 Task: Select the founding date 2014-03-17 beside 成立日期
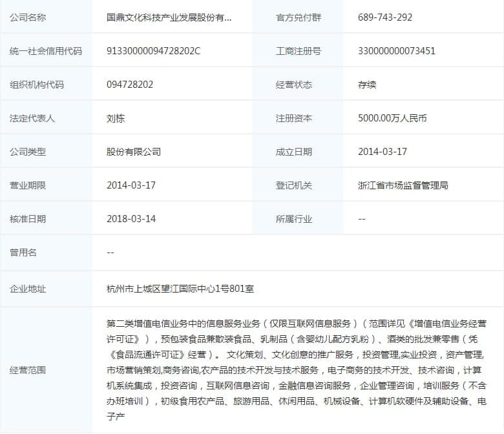point(383,152)
